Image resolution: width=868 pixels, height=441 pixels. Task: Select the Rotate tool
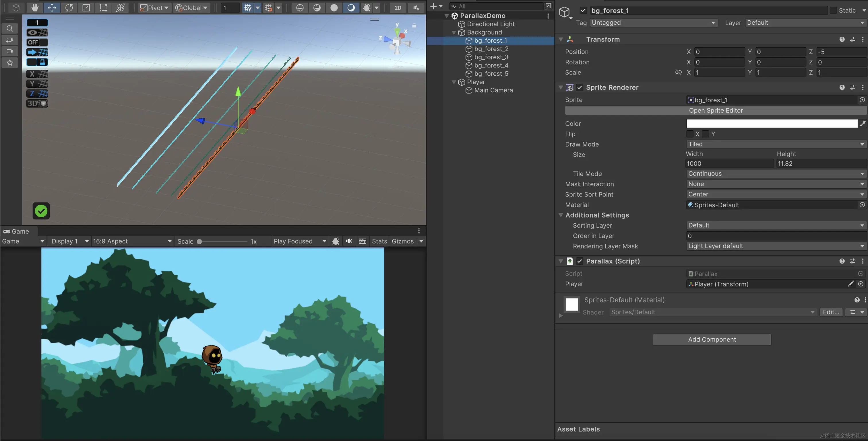[x=69, y=7]
